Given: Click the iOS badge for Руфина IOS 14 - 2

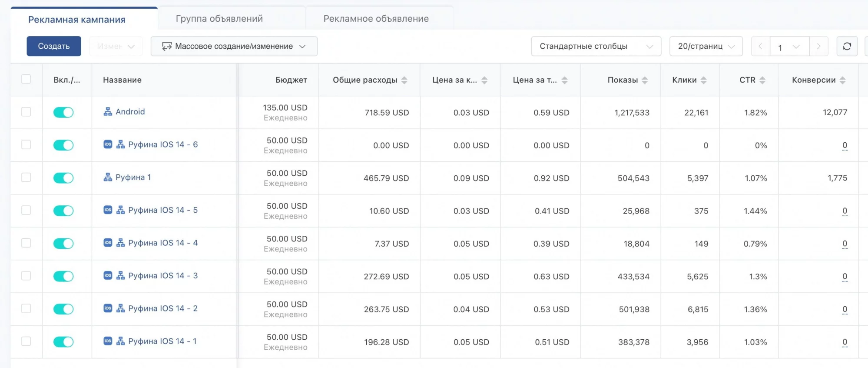Looking at the screenshot, I should (x=108, y=308).
